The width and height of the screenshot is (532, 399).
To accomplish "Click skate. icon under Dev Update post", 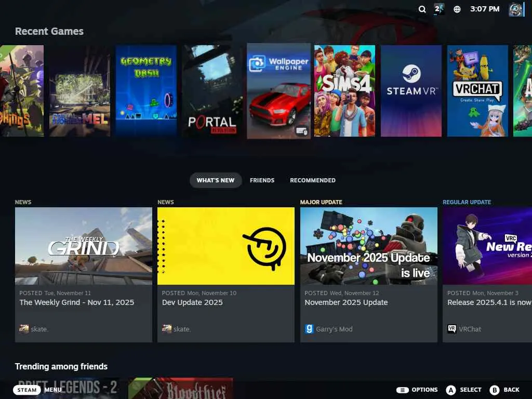I will coord(167,329).
